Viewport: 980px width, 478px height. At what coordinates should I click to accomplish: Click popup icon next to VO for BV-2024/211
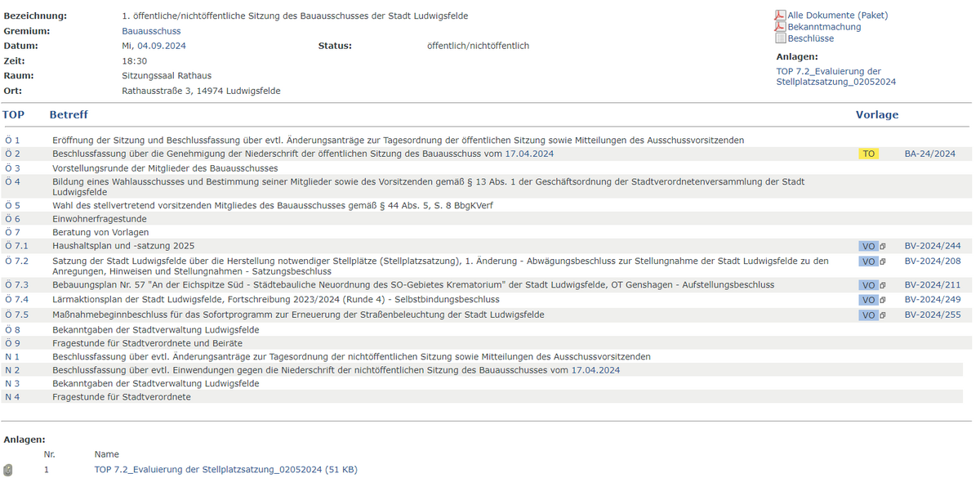pos(883,285)
